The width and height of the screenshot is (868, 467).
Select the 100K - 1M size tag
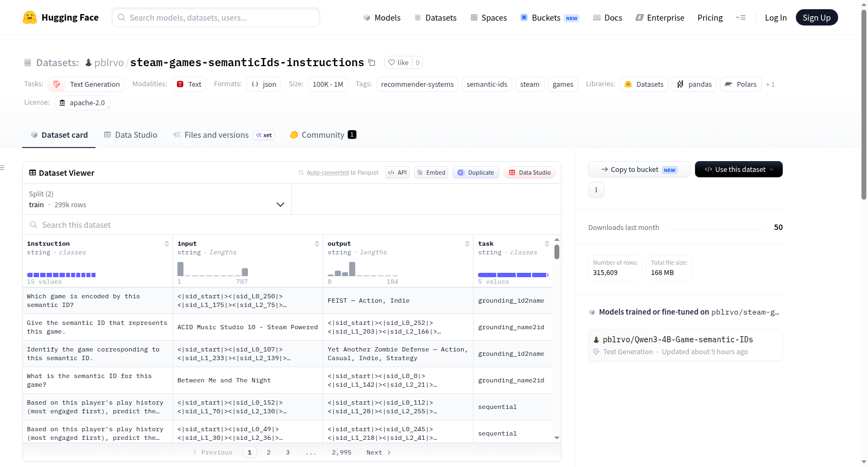pos(328,84)
